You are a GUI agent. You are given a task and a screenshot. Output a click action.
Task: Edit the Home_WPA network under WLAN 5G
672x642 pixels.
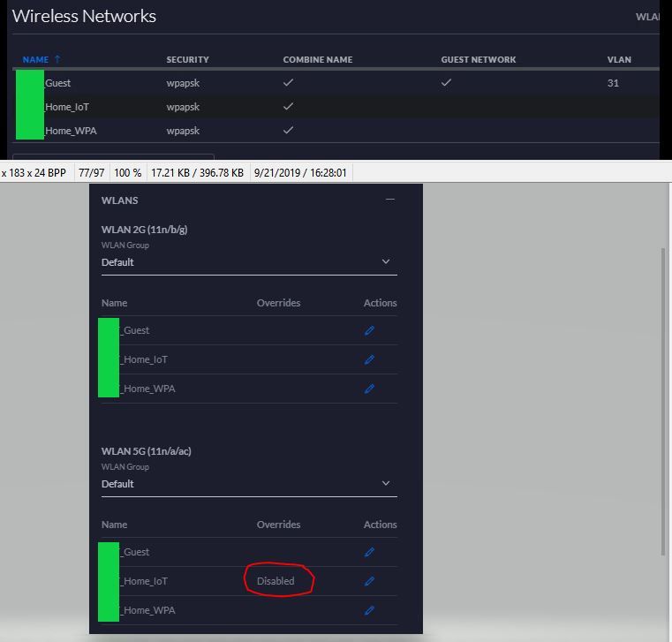click(369, 610)
